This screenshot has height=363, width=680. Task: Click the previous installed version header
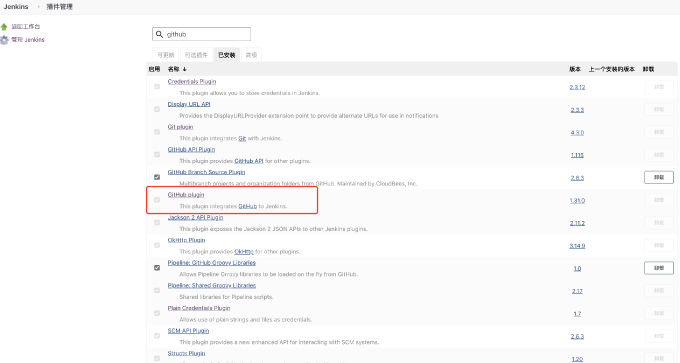pyautogui.click(x=611, y=69)
